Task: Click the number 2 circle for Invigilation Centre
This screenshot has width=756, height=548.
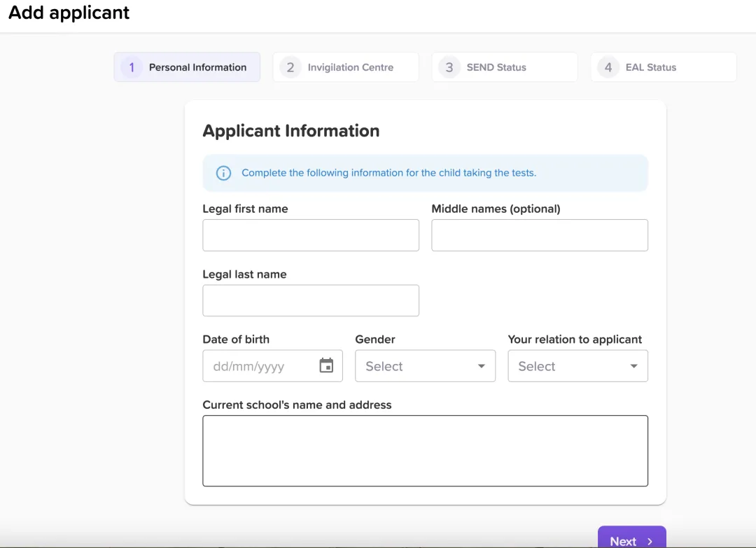Action: click(x=290, y=67)
